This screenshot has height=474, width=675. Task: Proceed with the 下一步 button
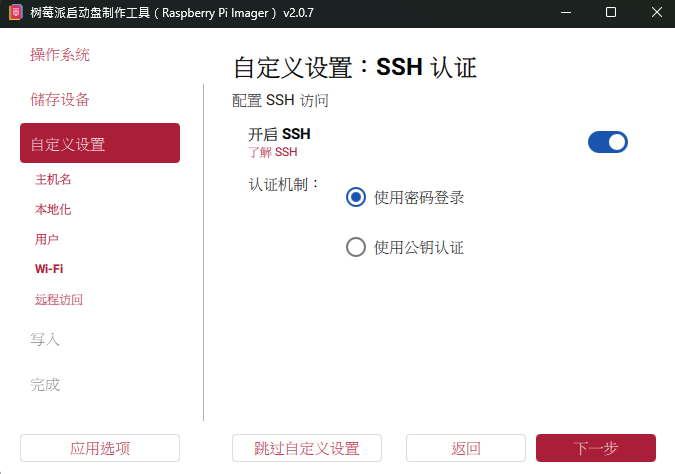click(x=596, y=448)
